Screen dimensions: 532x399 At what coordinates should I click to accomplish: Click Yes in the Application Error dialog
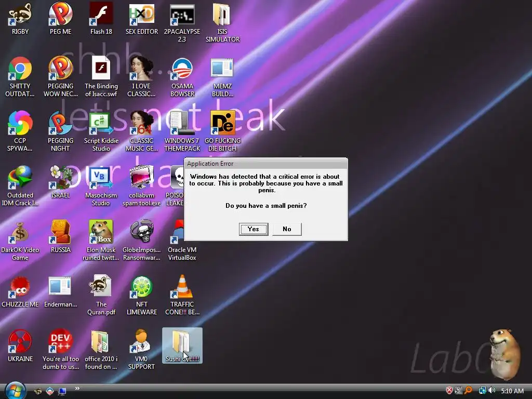click(x=254, y=229)
